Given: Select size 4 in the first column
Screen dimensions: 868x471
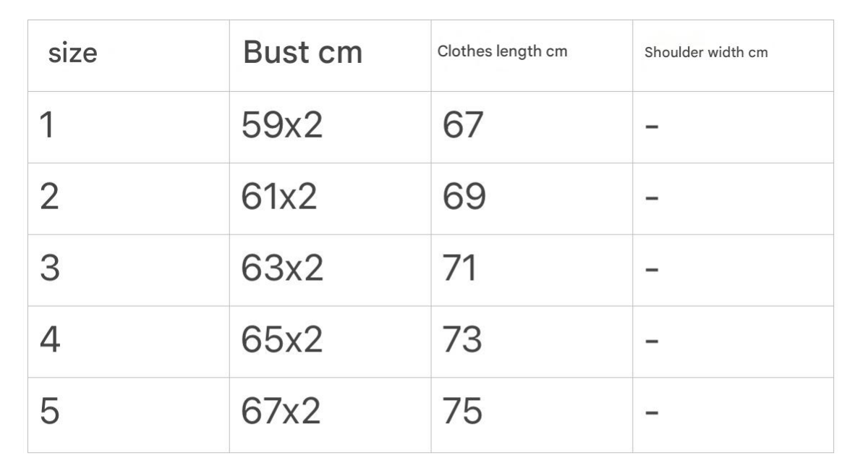Looking at the screenshot, I should [48, 341].
